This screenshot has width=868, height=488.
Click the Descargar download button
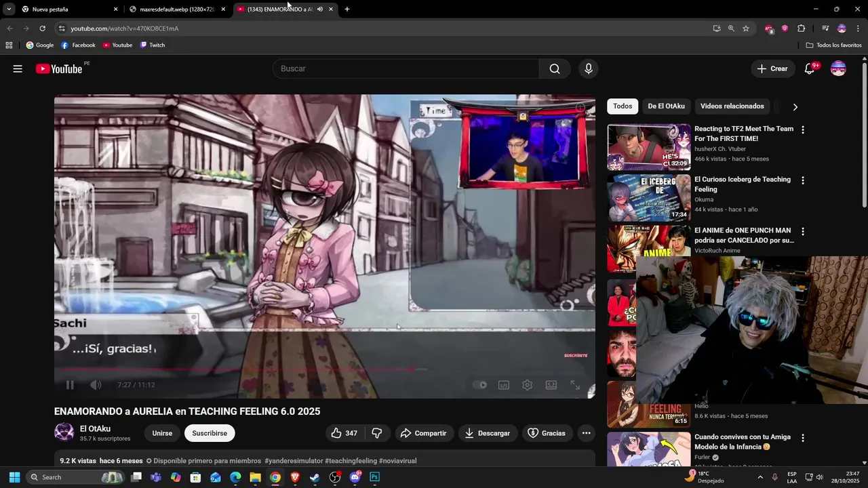488,433
